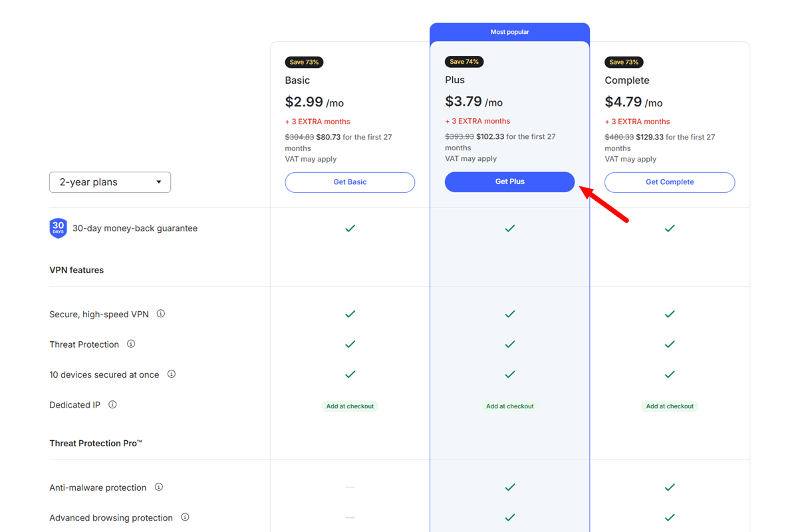Click the Save 74% badge on Plus
The height and width of the screenshot is (532, 798).
(x=464, y=61)
